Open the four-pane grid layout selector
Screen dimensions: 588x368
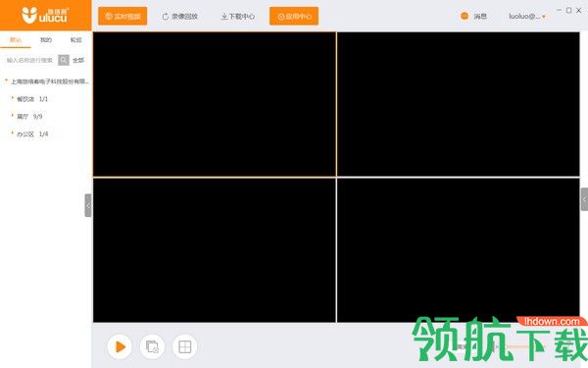[185, 346]
